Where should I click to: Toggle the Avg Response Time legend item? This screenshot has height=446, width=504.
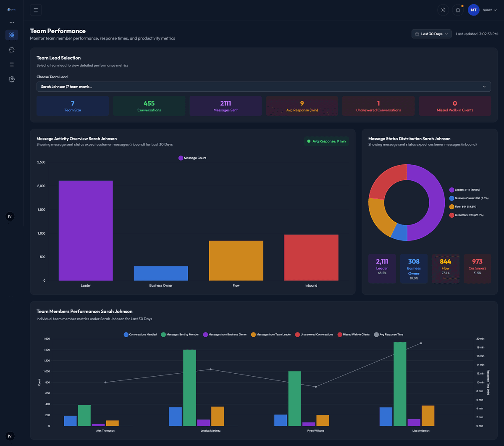pyautogui.click(x=388, y=334)
